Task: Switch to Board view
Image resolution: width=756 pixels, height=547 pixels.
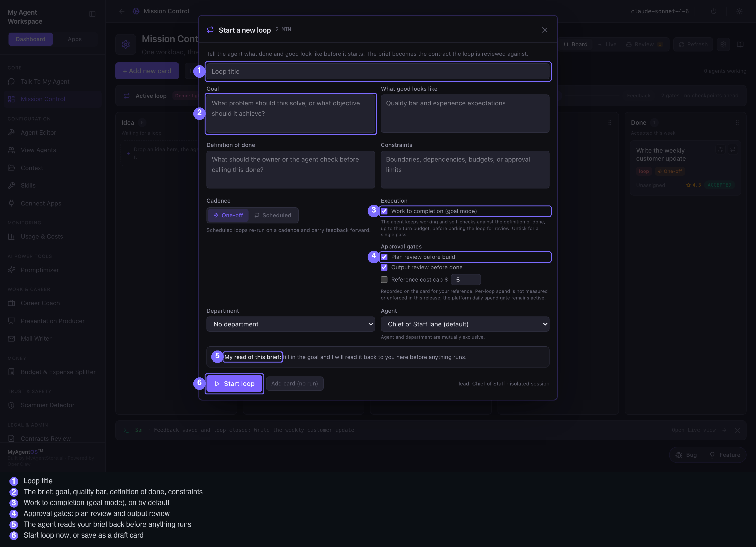Action: 576,44
